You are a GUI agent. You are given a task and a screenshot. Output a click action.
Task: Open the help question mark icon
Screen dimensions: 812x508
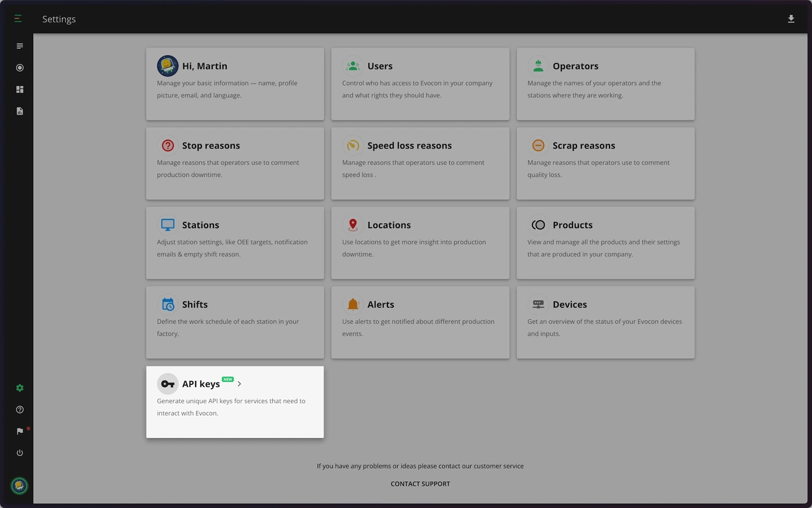[20, 409]
